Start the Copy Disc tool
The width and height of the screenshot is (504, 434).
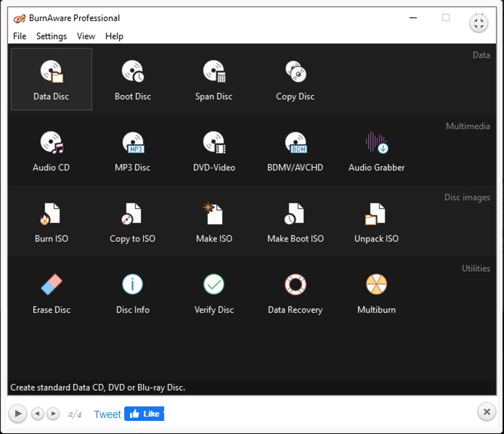(295, 79)
